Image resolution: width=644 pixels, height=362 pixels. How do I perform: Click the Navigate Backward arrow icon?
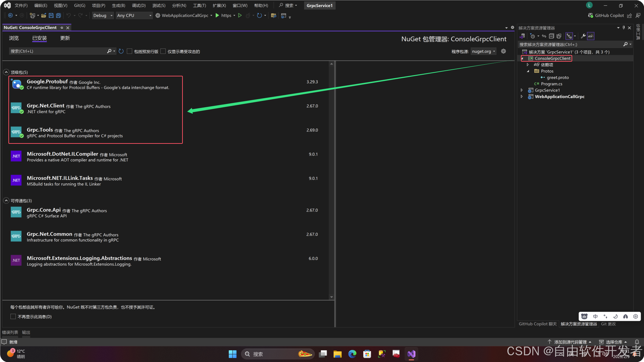[x=10, y=15]
